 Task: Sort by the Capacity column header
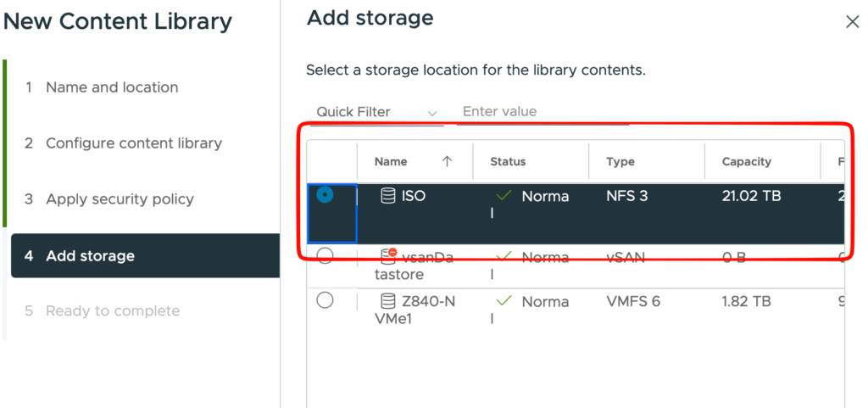tap(746, 161)
